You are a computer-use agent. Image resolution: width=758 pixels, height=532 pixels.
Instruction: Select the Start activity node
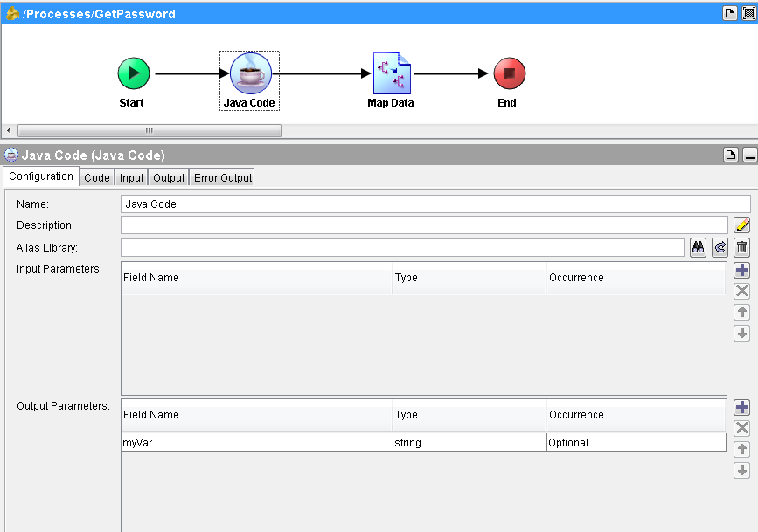pyautogui.click(x=134, y=73)
